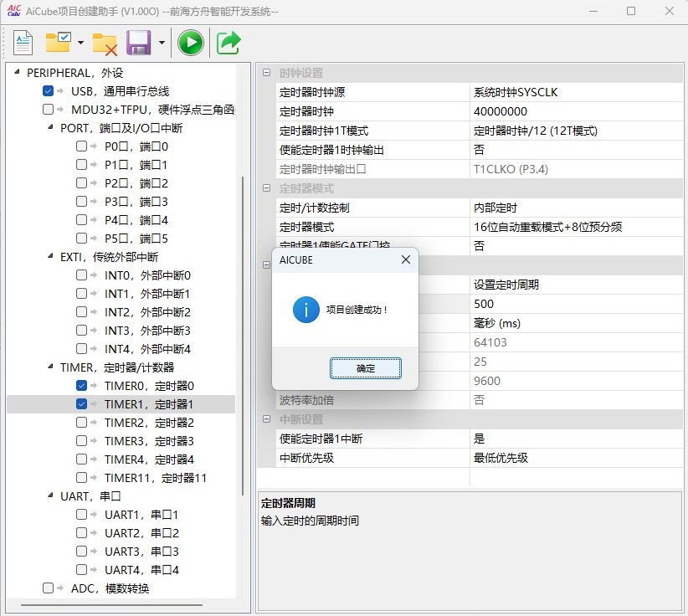Close the AICUBE message dialog
688x616 pixels.
[x=406, y=260]
